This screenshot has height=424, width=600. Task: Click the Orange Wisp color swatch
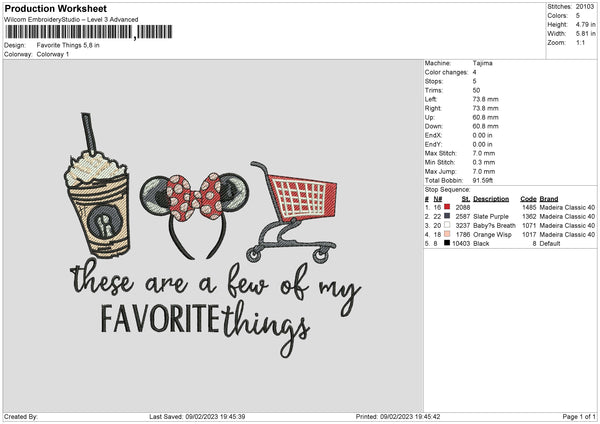pos(447,234)
